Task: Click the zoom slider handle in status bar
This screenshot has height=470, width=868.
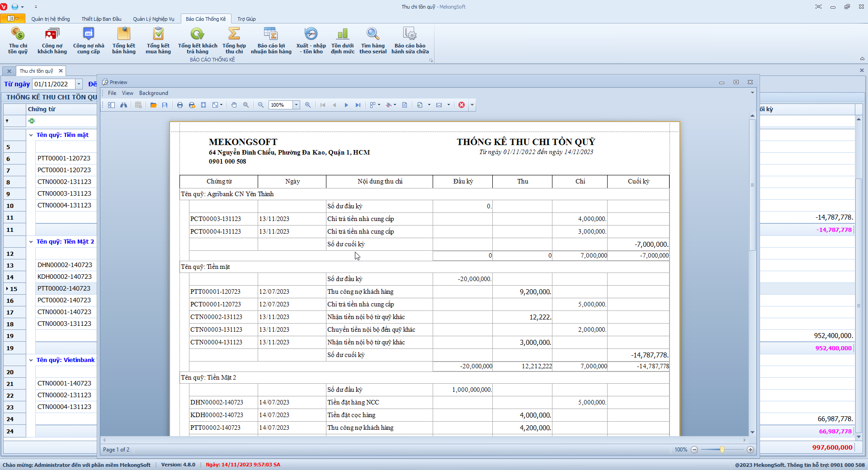Action: (722, 450)
